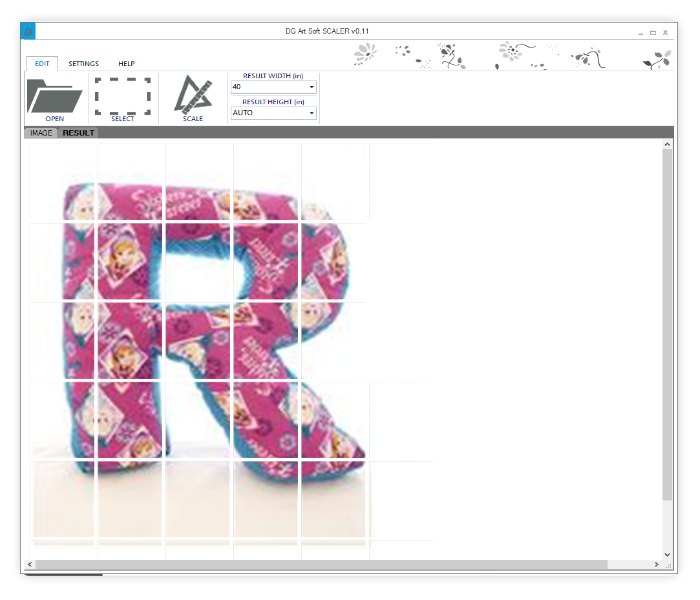Switch to the IMAGE view tab
The image size is (700, 600).
pyautogui.click(x=41, y=132)
